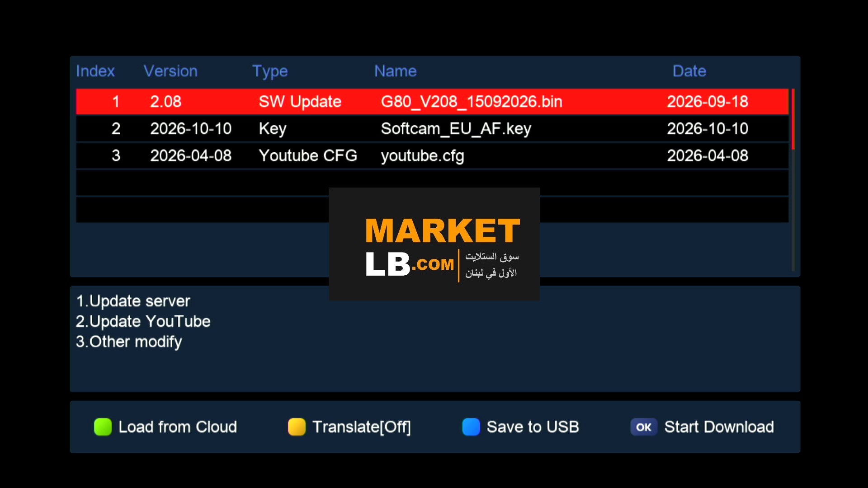Click the Name column header
Screen dimensions: 868x488
click(395, 71)
